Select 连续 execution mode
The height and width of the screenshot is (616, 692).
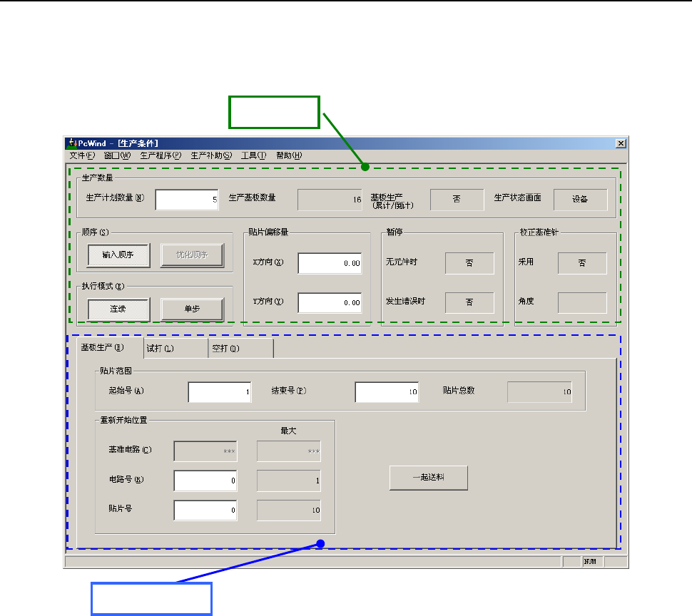118,309
